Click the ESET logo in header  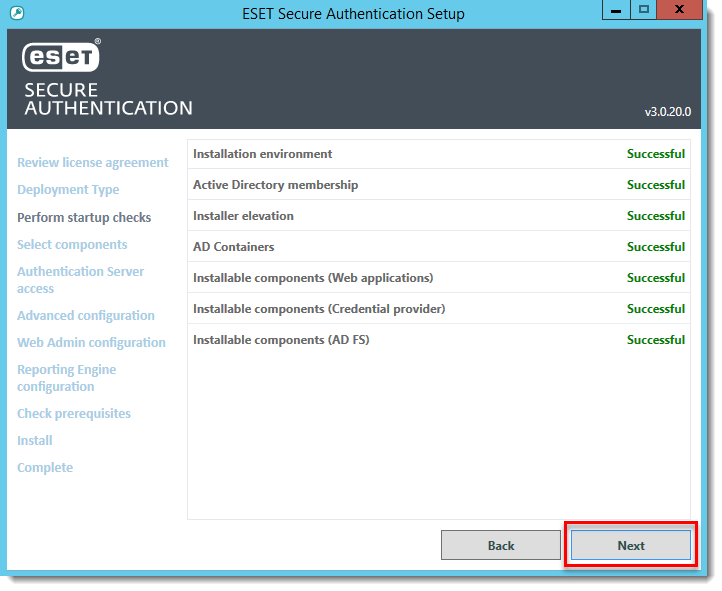click(61, 57)
